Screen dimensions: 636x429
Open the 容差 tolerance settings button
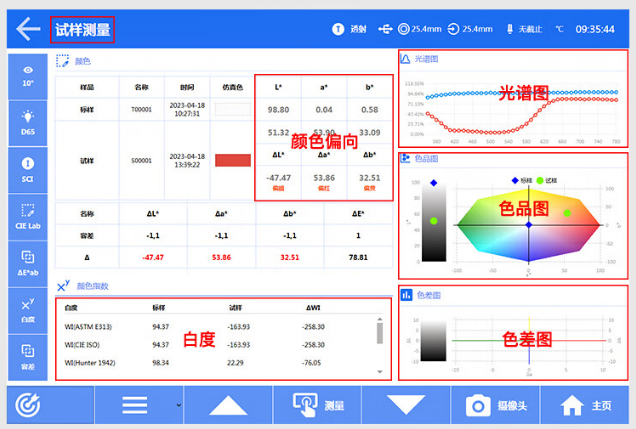[x=27, y=355]
